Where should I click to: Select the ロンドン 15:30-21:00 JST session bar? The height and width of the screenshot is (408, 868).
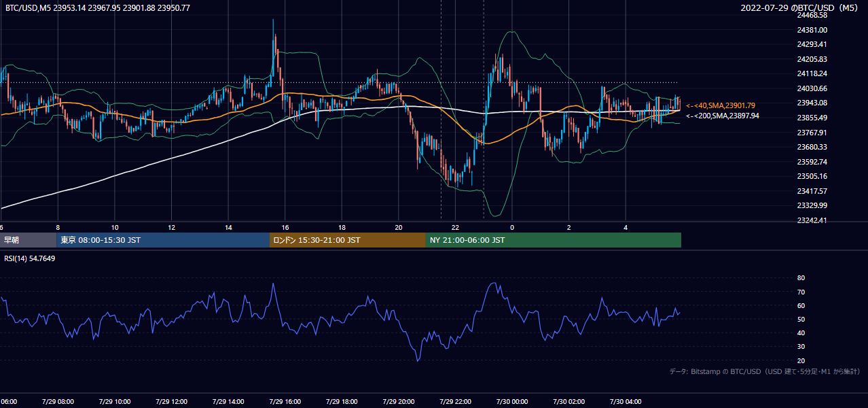point(348,240)
